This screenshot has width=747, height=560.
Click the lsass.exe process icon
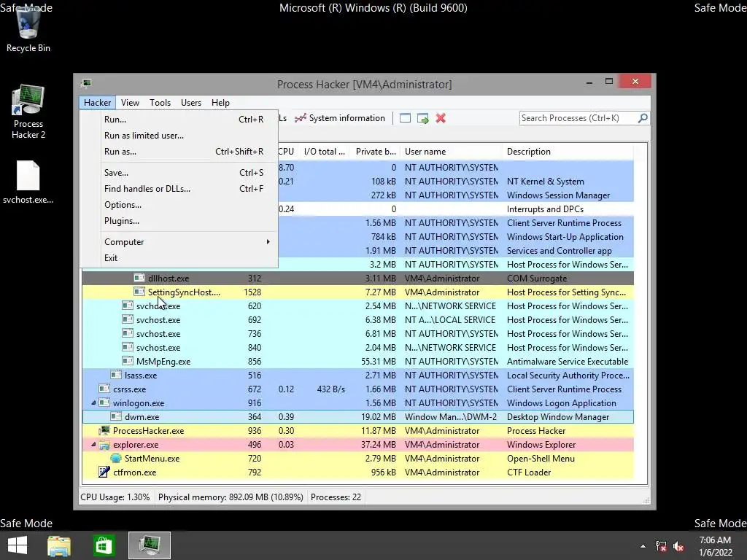click(x=116, y=376)
